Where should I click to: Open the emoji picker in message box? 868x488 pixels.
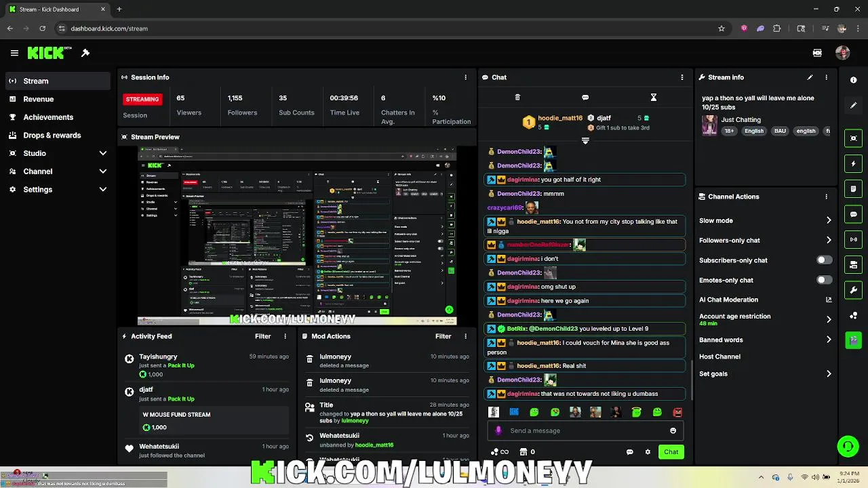point(673,431)
